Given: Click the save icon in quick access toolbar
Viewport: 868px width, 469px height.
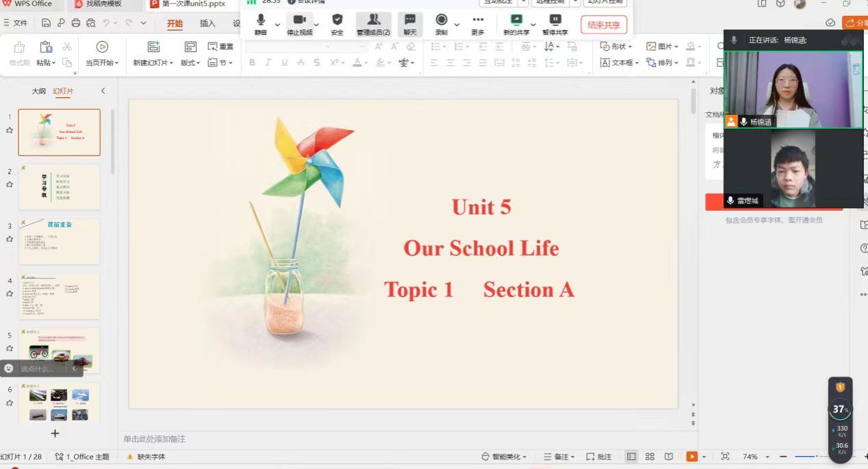Looking at the screenshot, I should tap(46, 23).
